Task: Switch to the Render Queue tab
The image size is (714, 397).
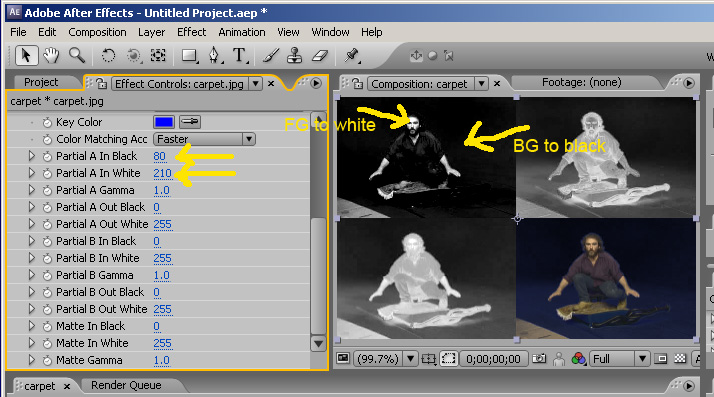Action: coord(126,385)
